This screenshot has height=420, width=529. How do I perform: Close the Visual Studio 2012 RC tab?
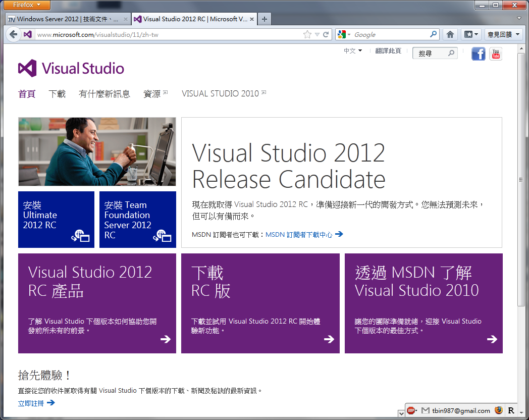(x=252, y=19)
